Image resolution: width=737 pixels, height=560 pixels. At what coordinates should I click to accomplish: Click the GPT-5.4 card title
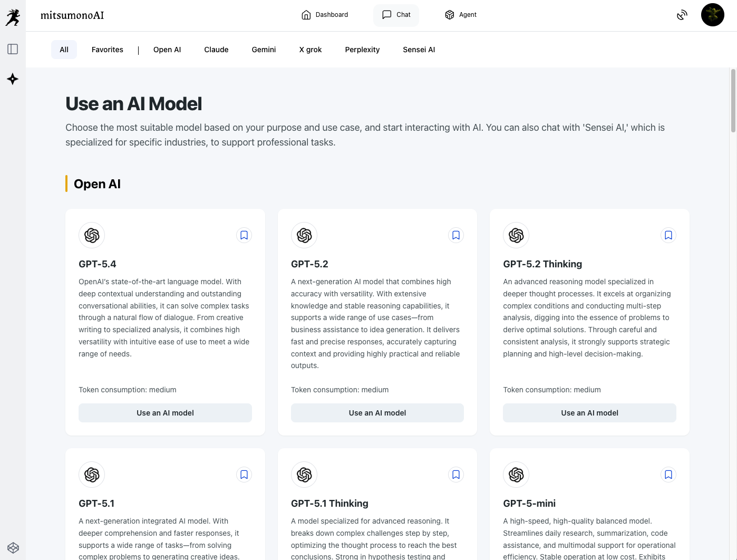[98, 264]
